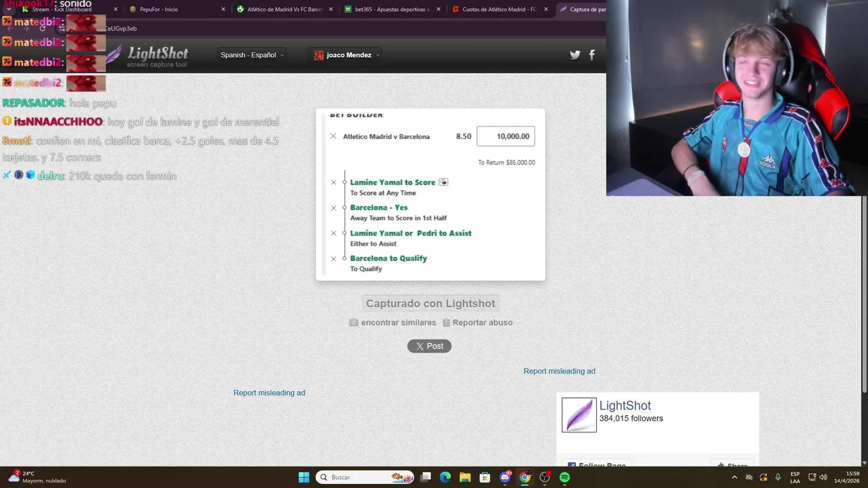Open the Facebook icon in LightShot header
This screenshot has height=488, width=868.
592,55
